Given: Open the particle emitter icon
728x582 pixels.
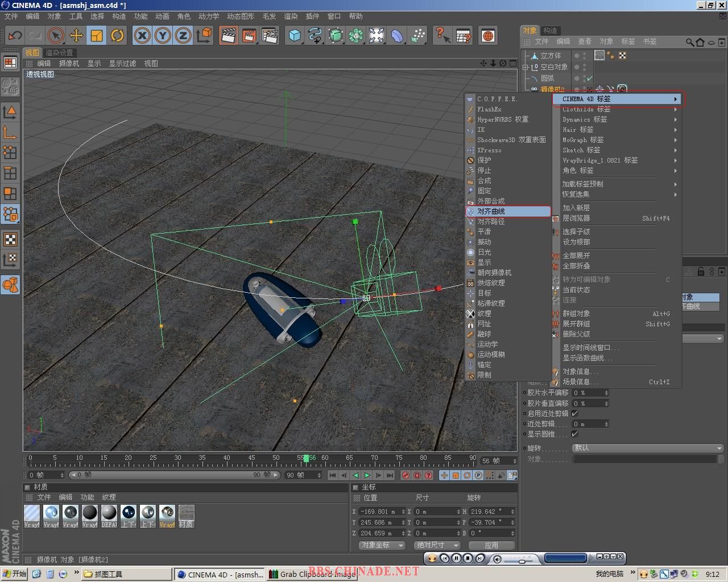Looking at the screenshot, I should (x=417, y=36).
